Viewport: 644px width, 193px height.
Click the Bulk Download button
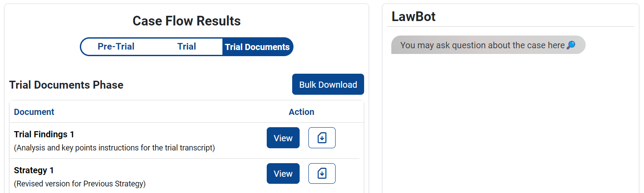328,84
